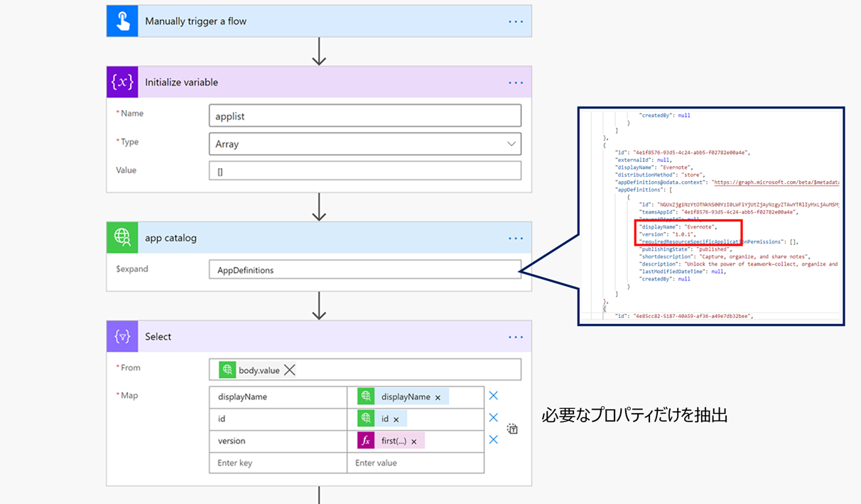Click the Select action filter icon
Screen dimensions: 861x504
pyautogui.click(x=122, y=336)
